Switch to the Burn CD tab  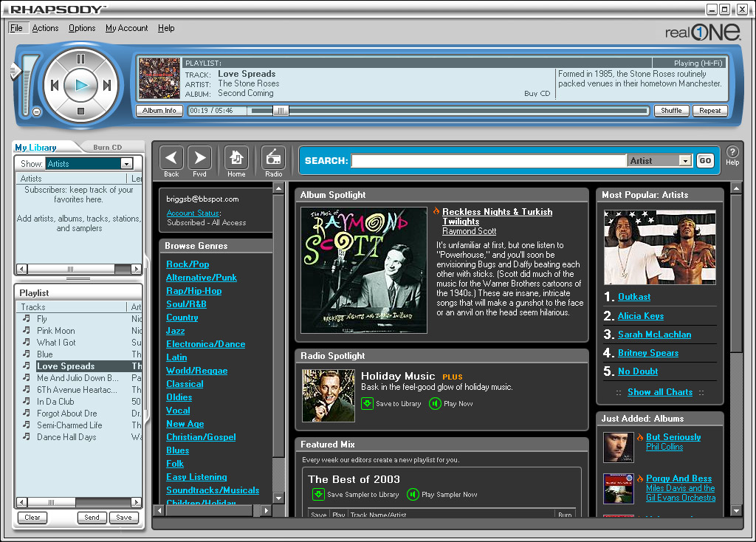coord(108,147)
